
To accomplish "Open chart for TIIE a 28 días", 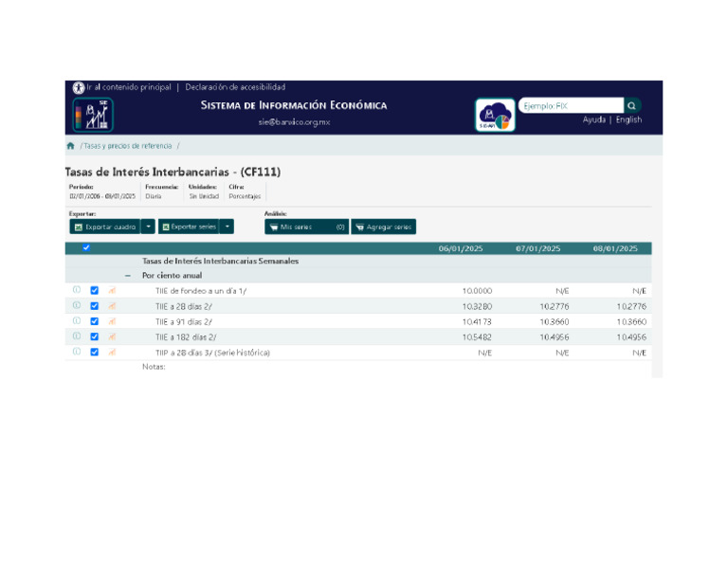I will point(112,306).
